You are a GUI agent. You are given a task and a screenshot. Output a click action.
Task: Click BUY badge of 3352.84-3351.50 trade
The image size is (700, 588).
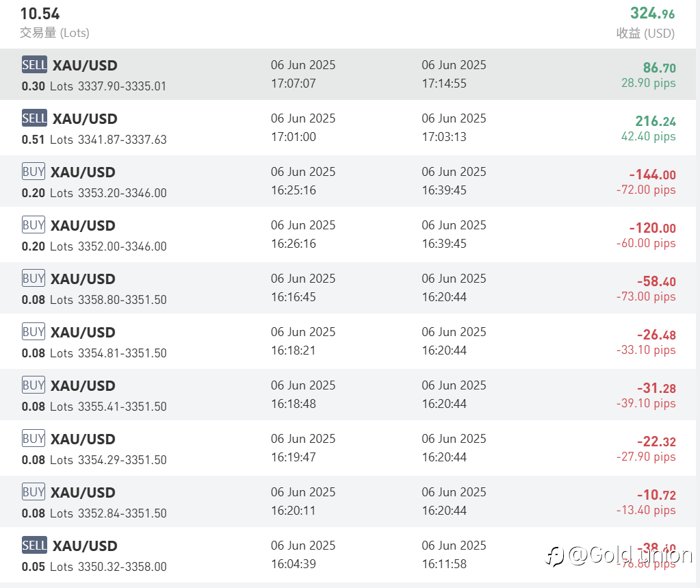pyautogui.click(x=34, y=492)
